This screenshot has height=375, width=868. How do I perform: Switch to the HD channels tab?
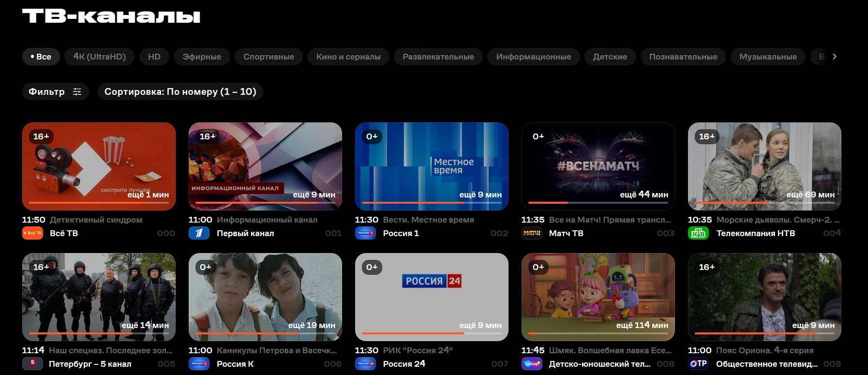[x=154, y=57]
